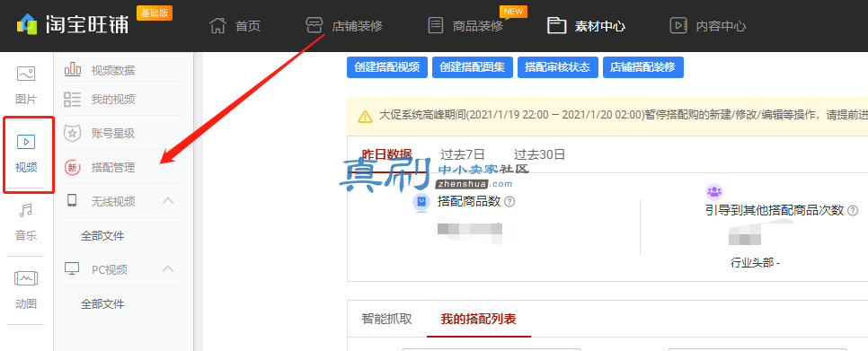This screenshot has height=351, width=868.
Task: Click the PC视频 monitor icon
Action: click(72, 269)
